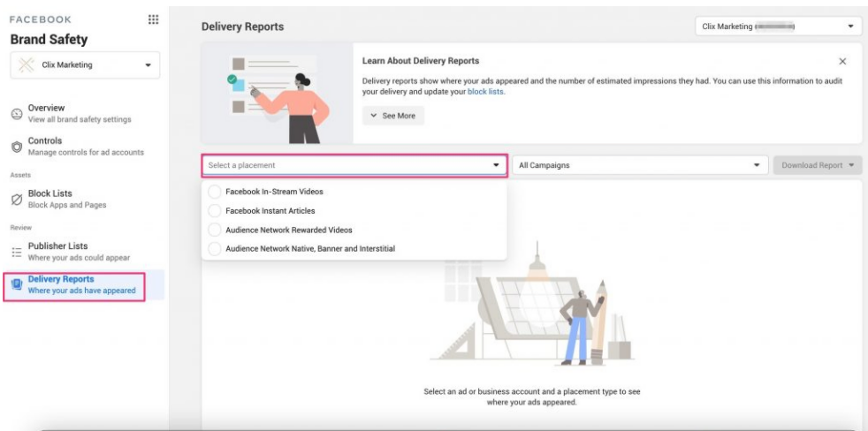The width and height of the screenshot is (868, 431).
Task: Click 'Block Apps and Pages' subtitle
Action: [67, 205]
